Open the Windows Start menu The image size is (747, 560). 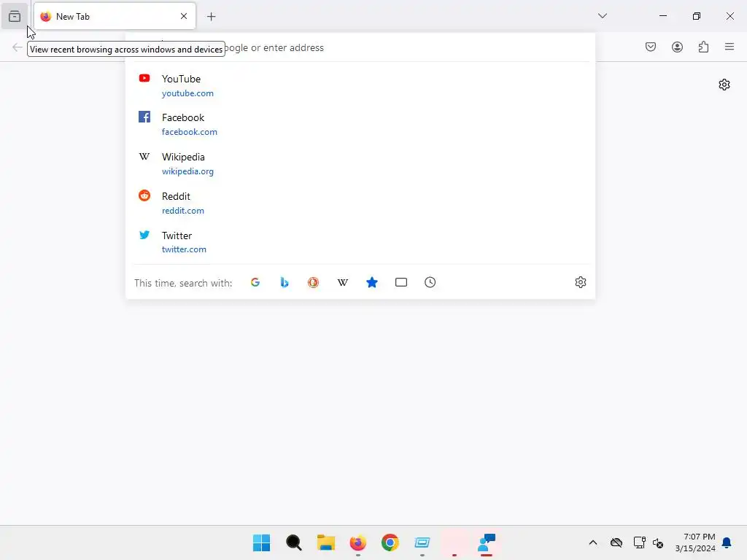click(262, 542)
